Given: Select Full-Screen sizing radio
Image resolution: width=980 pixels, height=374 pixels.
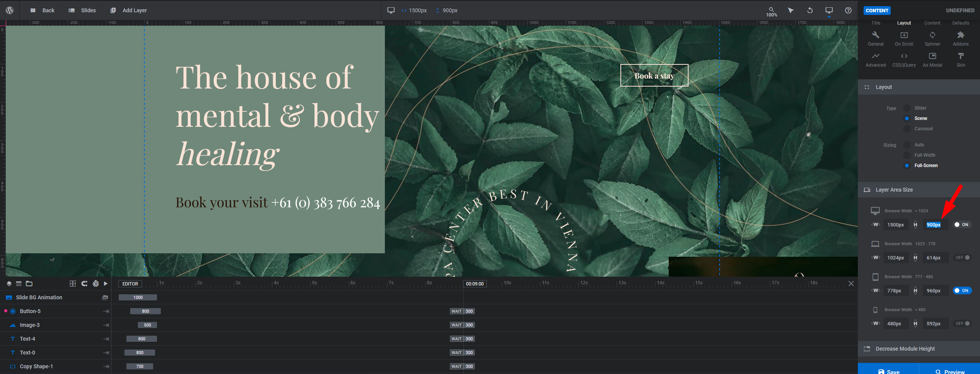Looking at the screenshot, I should (x=907, y=166).
